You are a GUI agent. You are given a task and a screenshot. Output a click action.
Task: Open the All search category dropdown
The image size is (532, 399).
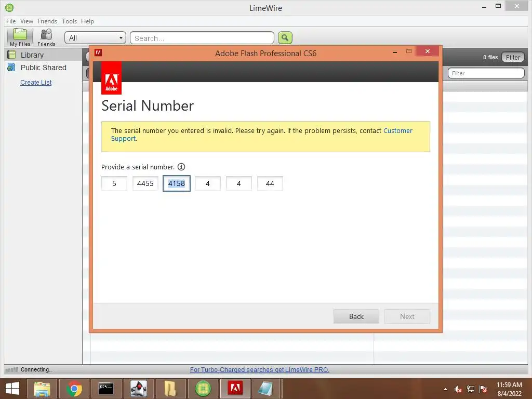[x=95, y=38]
